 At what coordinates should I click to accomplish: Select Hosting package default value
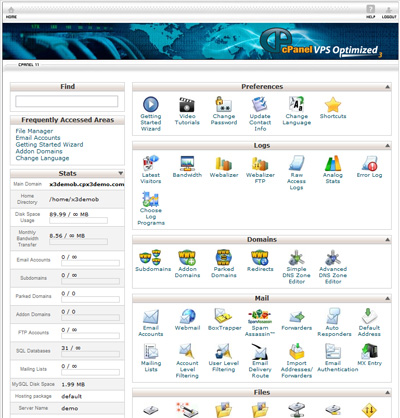pyautogui.click(x=72, y=396)
